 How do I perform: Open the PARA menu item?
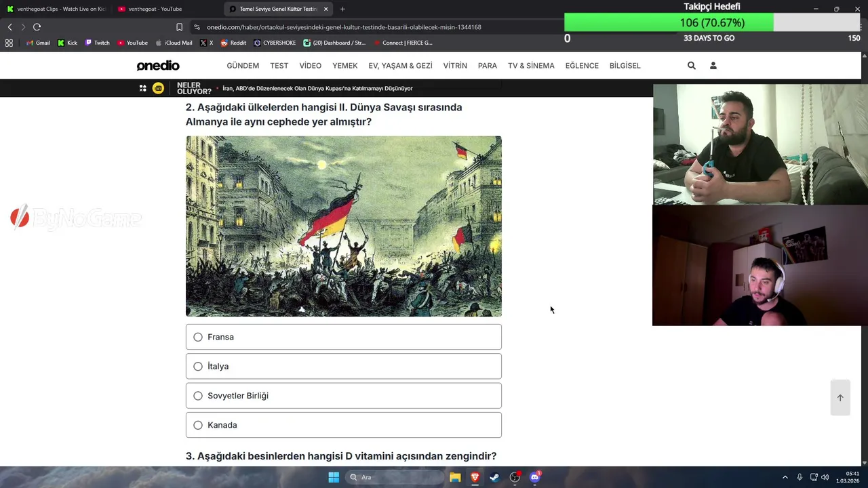tap(488, 66)
